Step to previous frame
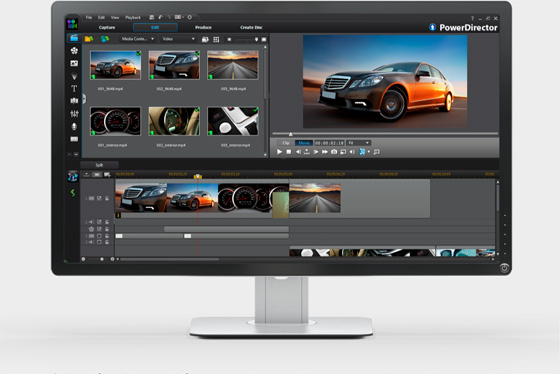Image resolution: width=560 pixels, height=374 pixels. 298,152
